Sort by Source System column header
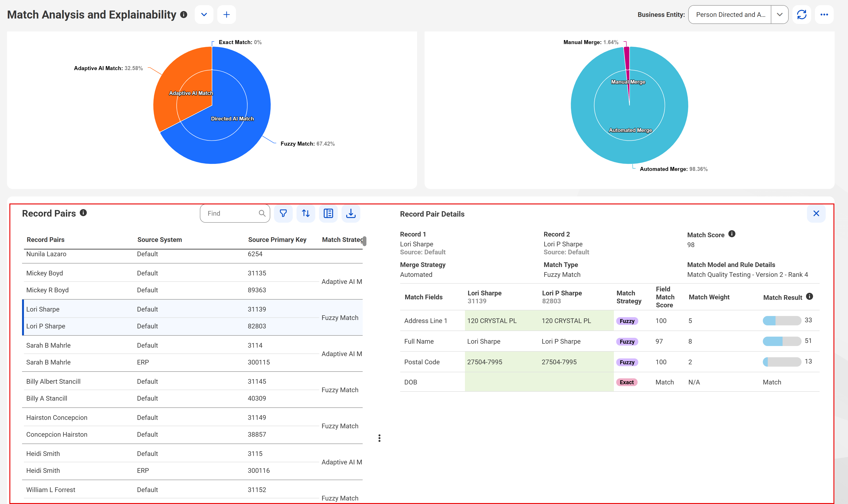 [x=160, y=240]
